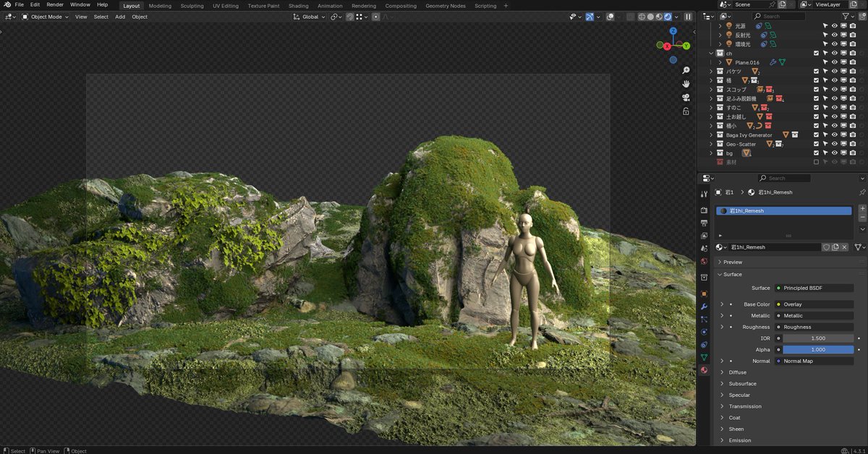Open outliner filter dropdown

click(x=848, y=16)
